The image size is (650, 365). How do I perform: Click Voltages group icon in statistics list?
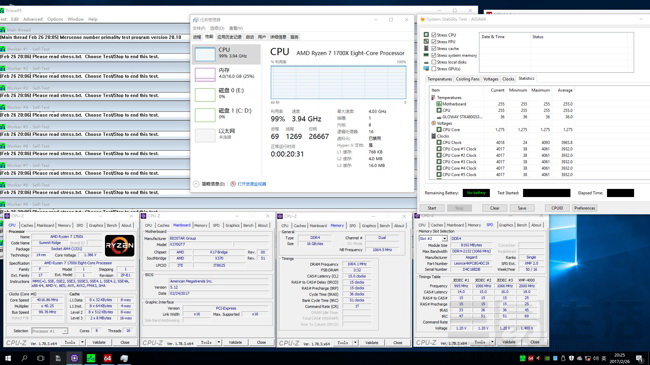pos(433,123)
